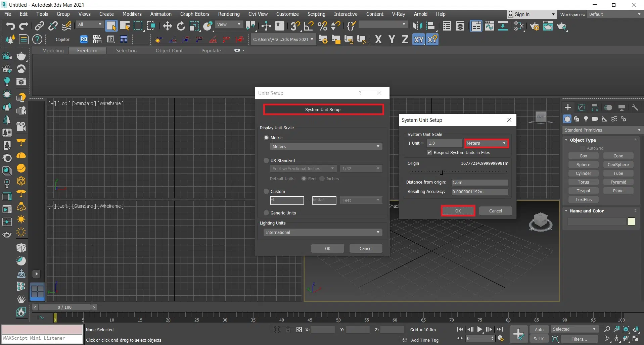Open the system unit Meters dropdown
The width and height of the screenshot is (644, 345).
(x=486, y=143)
